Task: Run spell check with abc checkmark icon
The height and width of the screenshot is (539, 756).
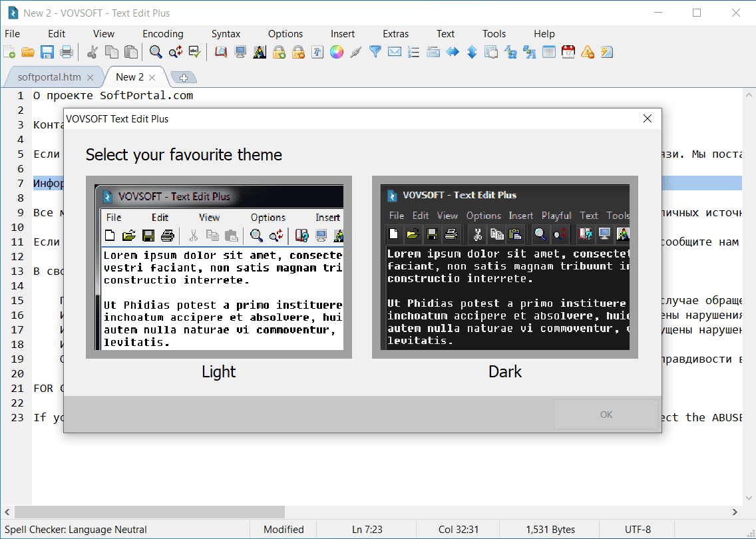Action: pyautogui.click(x=195, y=52)
